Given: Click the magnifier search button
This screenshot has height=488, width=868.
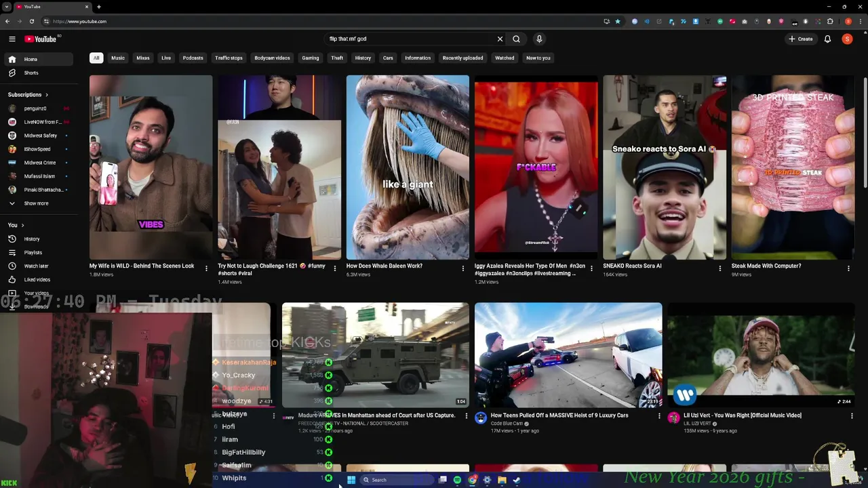Looking at the screenshot, I should pyautogui.click(x=516, y=39).
